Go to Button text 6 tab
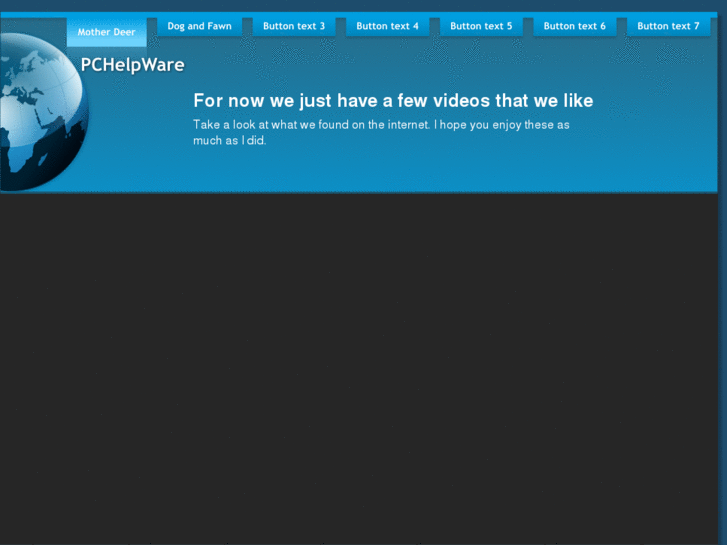727x545 pixels. [574, 26]
